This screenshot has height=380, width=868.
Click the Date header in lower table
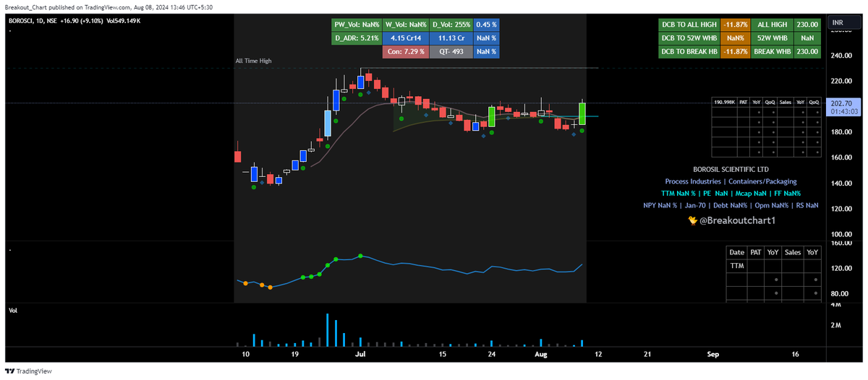pyautogui.click(x=736, y=252)
